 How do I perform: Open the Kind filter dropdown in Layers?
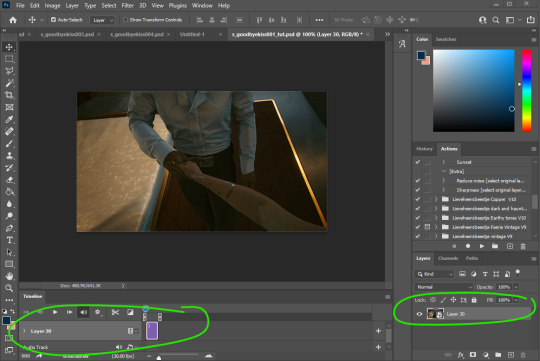435,274
